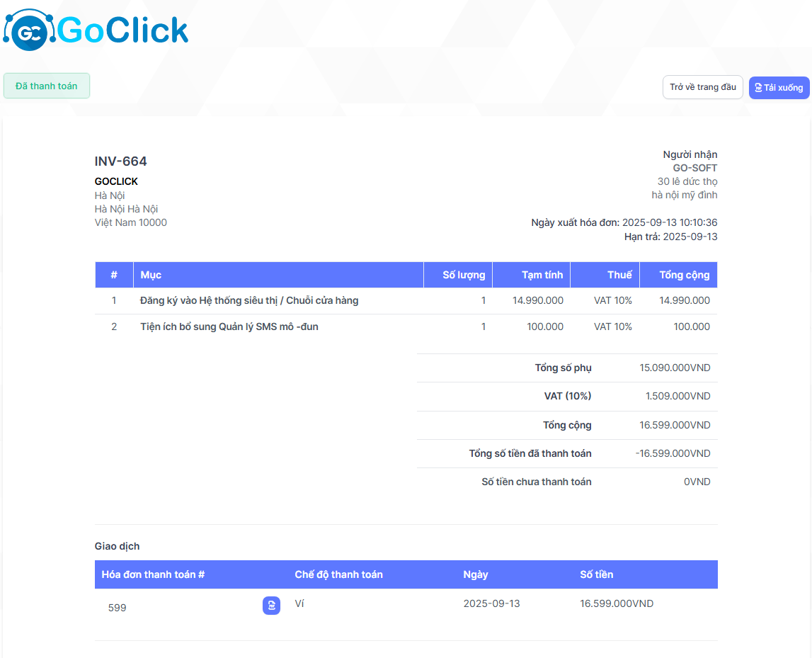Select the invoice number INV-664
Viewport: 812px width, 658px height.
tap(121, 161)
